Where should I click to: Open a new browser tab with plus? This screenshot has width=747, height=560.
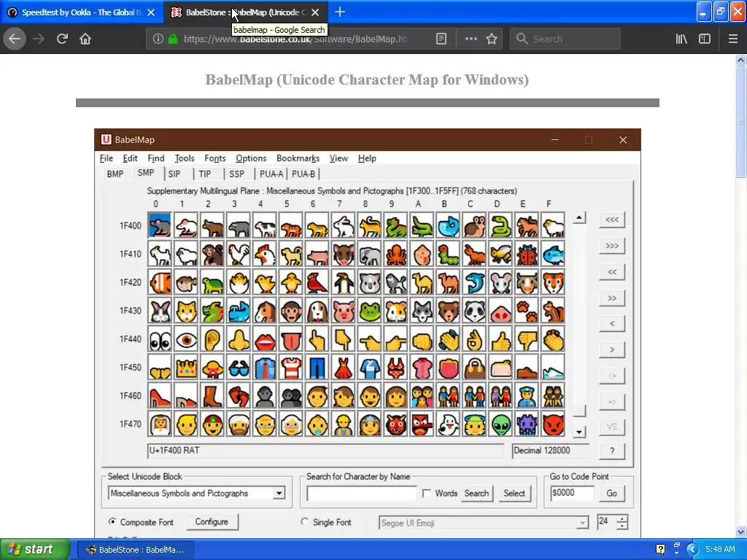[x=340, y=12]
